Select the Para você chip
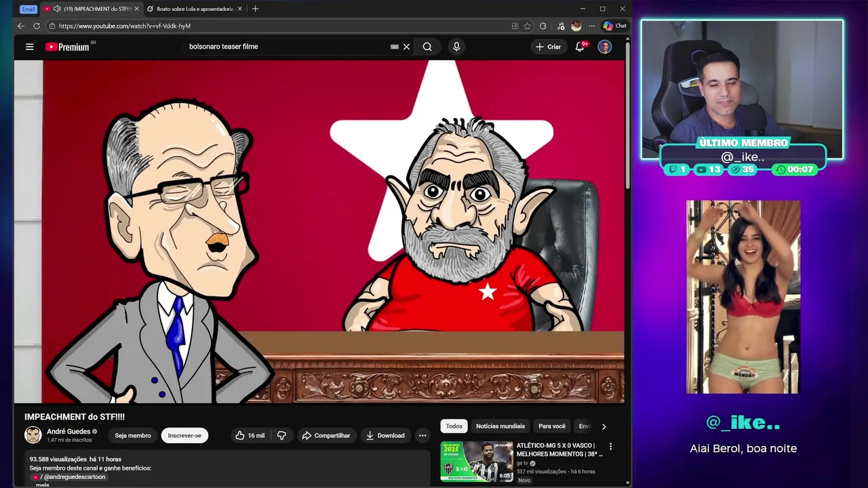The image size is (868, 488). [x=552, y=426]
